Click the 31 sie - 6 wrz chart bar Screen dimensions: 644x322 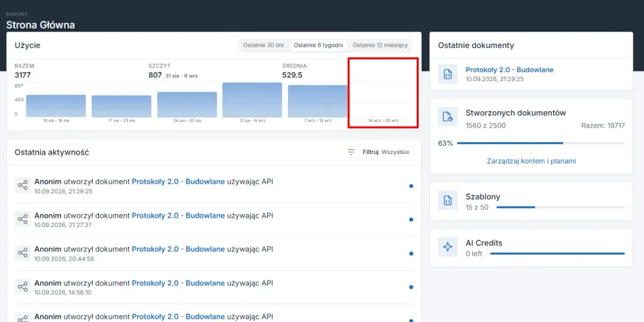click(252, 100)
